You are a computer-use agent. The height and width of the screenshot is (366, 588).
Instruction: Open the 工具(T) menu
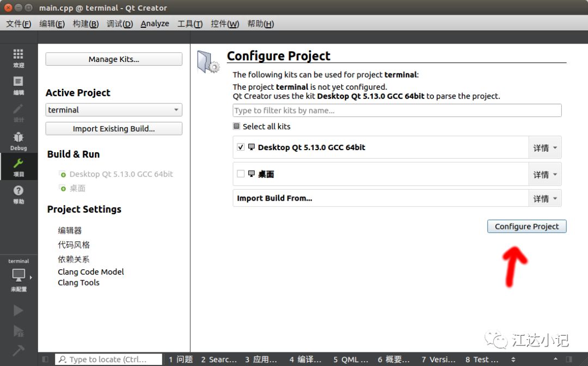coord(190,23)
